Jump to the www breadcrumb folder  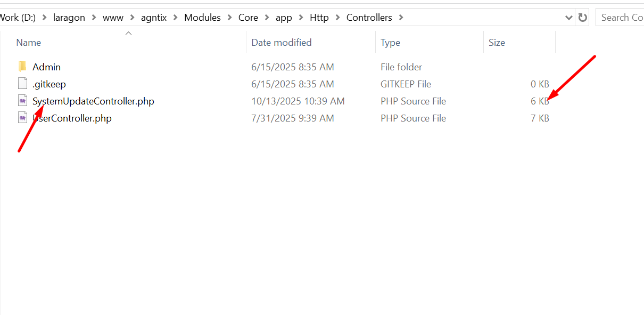click(x=113, y=18)
